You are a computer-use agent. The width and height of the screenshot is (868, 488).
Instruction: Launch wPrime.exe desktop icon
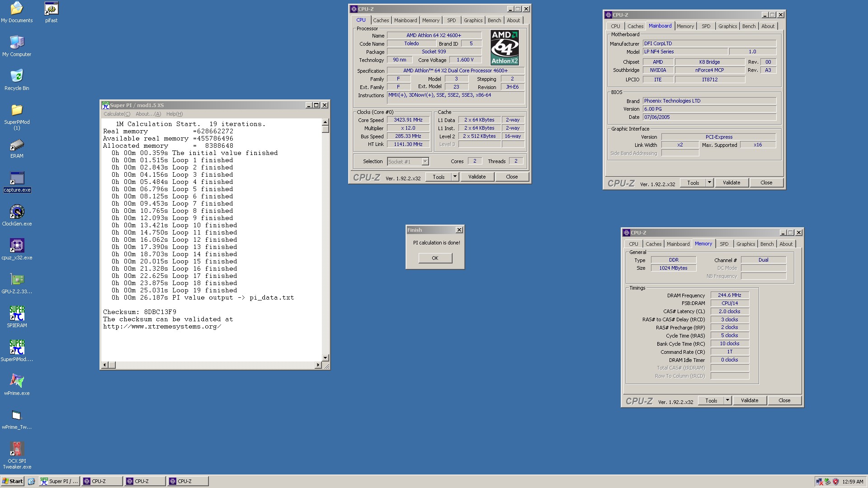17,385
